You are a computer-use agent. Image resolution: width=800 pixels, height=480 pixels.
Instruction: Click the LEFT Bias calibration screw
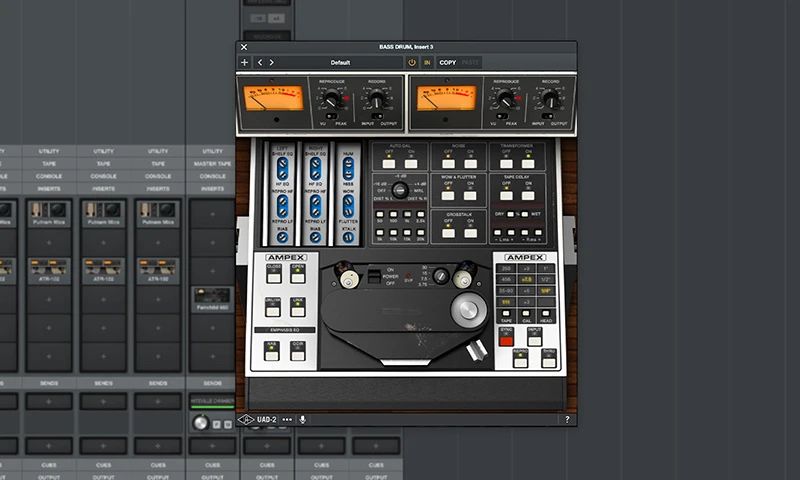pyautogui.click(x=282, y=237)
